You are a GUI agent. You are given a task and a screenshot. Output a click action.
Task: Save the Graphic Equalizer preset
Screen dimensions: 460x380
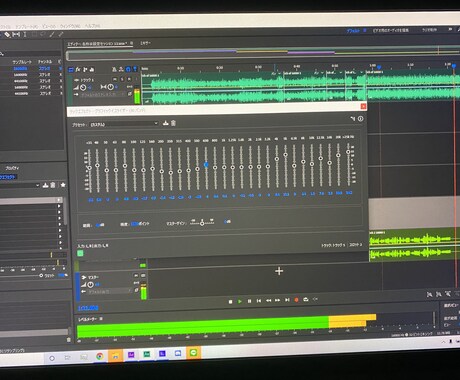click(166, 123)
